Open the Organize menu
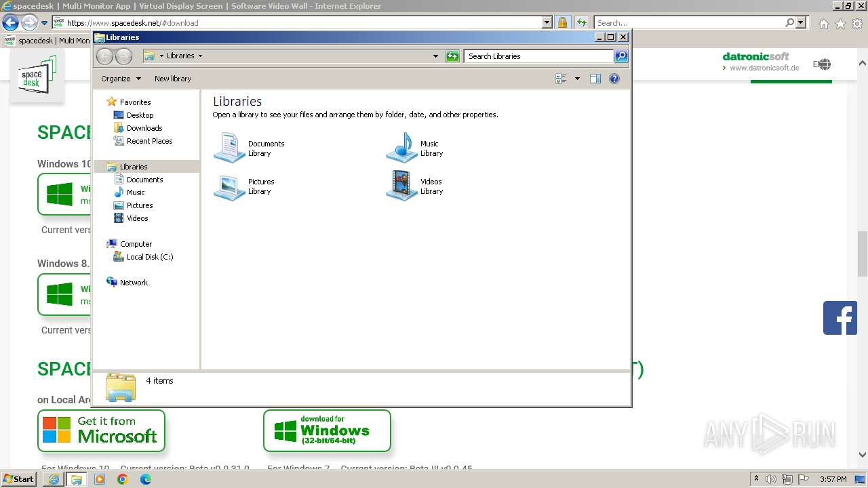The image size is (868, 488). coord(121,79)
